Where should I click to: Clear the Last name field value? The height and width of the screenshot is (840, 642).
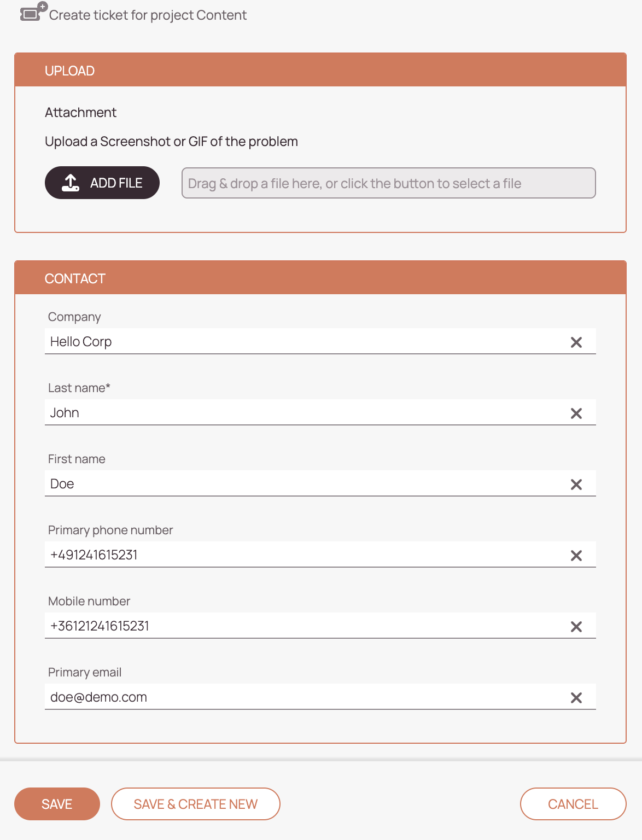[576, 413]
